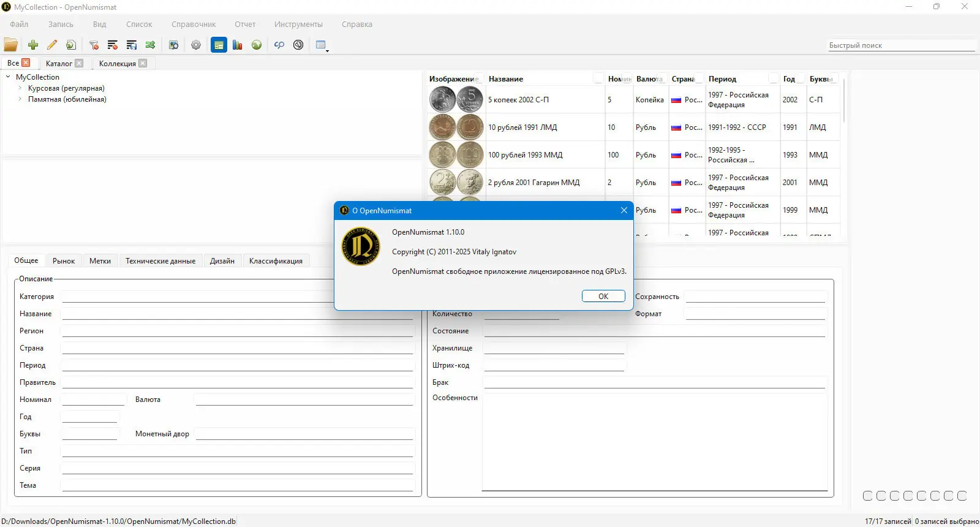Open the Отчет menu

(245, 25)
